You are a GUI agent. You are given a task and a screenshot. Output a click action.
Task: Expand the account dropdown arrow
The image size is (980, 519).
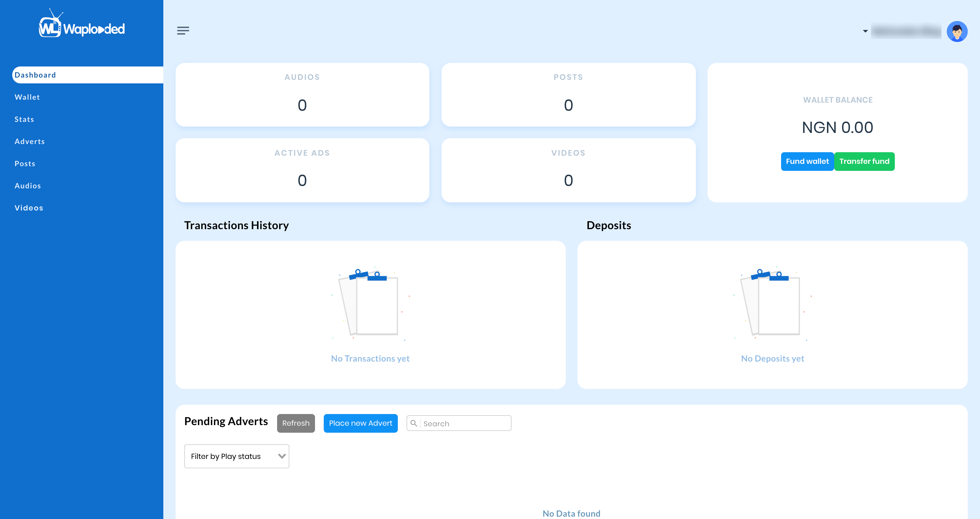(865, 31)
